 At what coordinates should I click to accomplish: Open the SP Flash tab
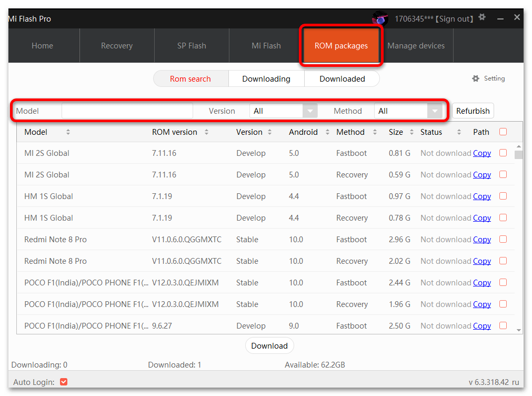(192, 45)
